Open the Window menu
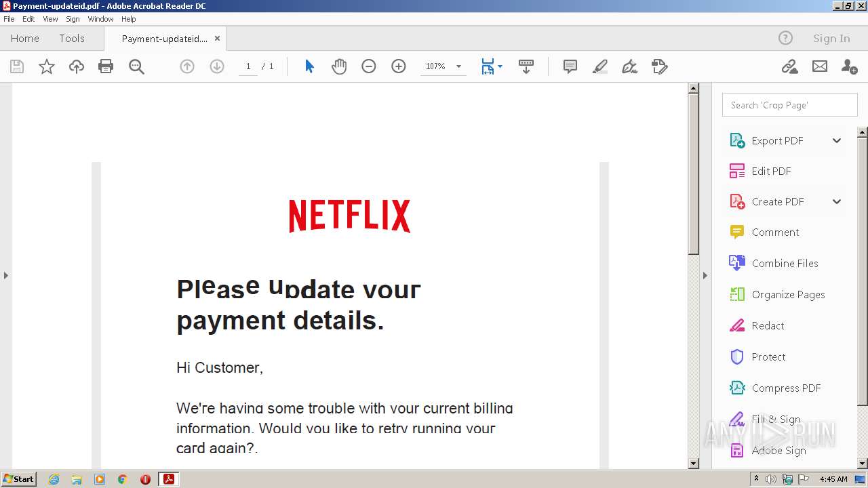This screenshot has width=868, height=488. [x=100, y=19]
